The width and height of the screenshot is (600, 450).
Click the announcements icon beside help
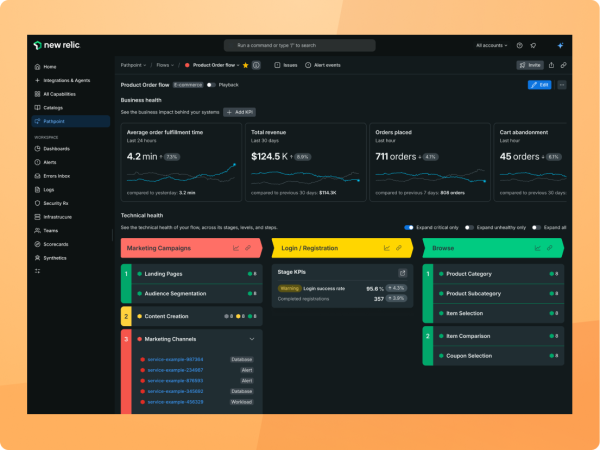point(533,46)
